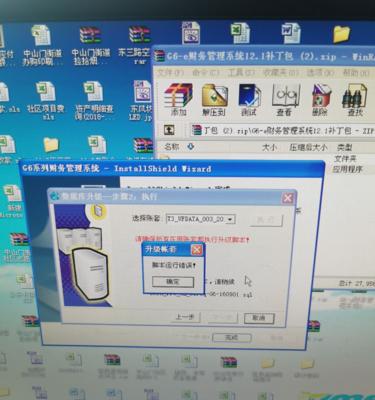Sort file list by 名称 column header
Image resolution: width=375 pixels, height=400 pixels.
pos(172,147)
